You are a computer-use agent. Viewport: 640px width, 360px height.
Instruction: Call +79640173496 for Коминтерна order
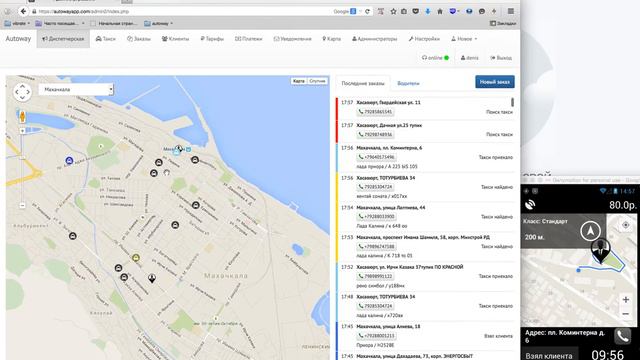click(x=377, y=157)
